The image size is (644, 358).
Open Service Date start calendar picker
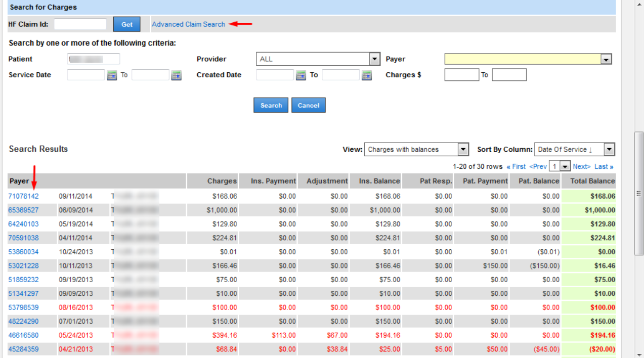(x=112, y=75)
